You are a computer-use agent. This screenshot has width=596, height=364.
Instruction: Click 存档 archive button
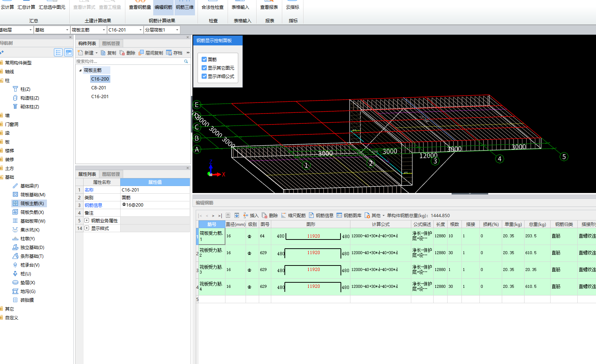point(174,53)
